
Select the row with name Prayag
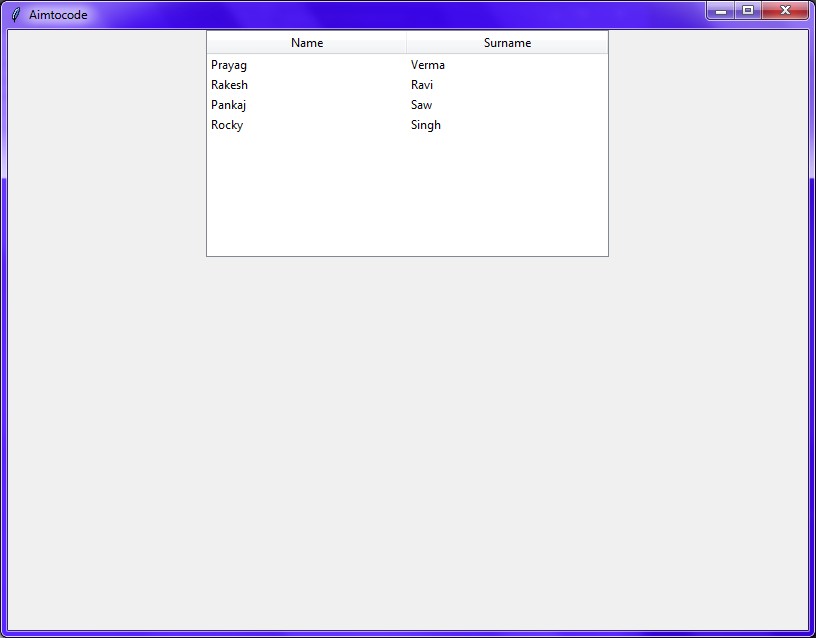[229, 65]
